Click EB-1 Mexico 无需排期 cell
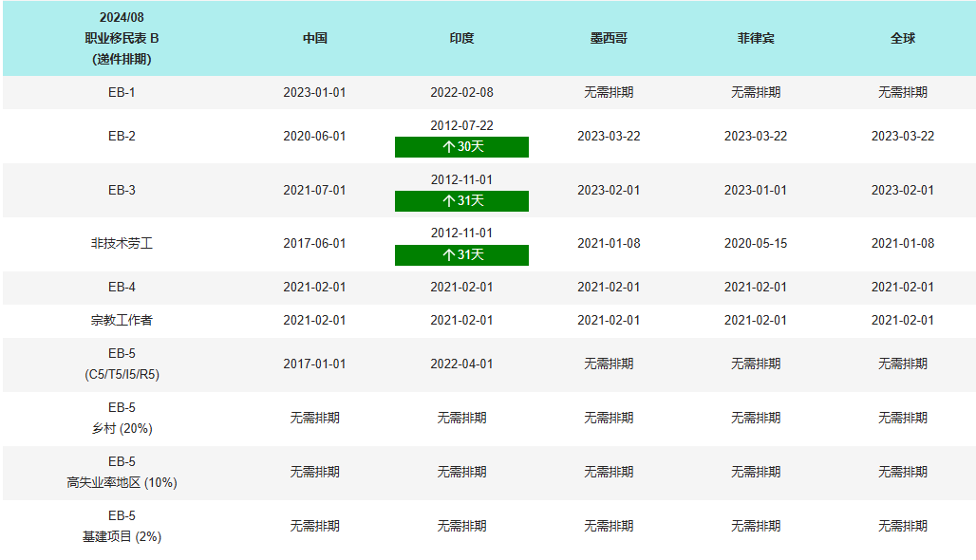 tap(609, 92)
